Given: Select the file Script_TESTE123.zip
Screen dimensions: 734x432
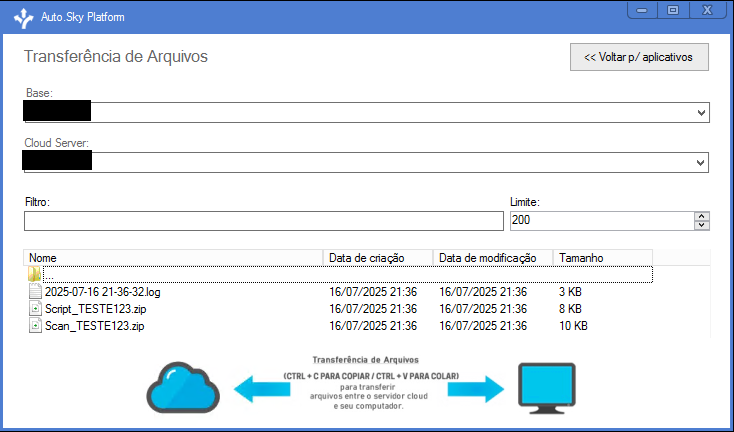Looking at the screenshot, I should (x=95, y=309).
